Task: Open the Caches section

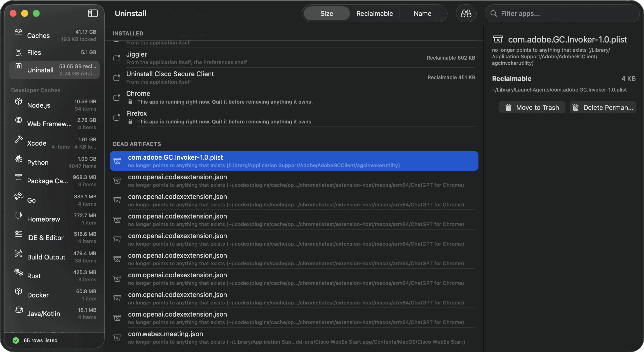Action: pos(54,35)
